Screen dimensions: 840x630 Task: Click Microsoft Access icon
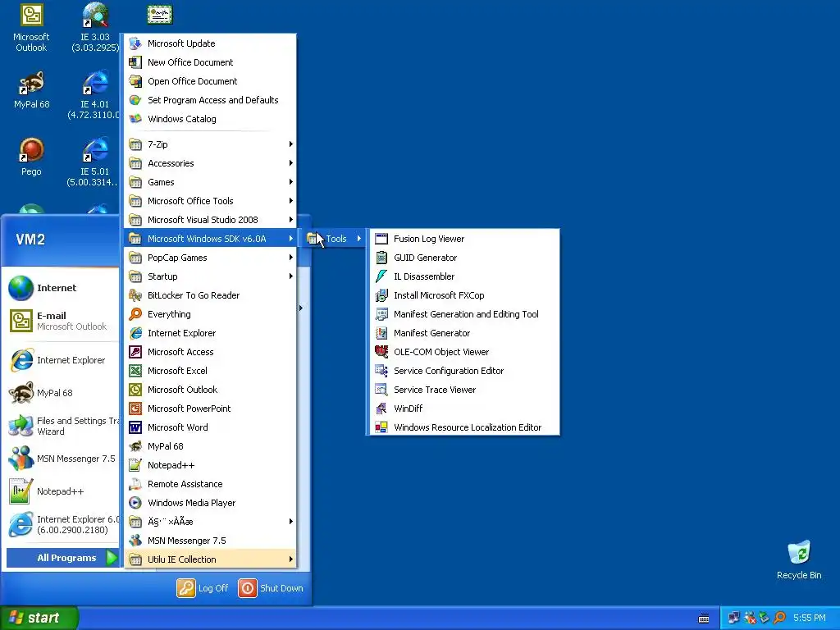click(135, 352)
